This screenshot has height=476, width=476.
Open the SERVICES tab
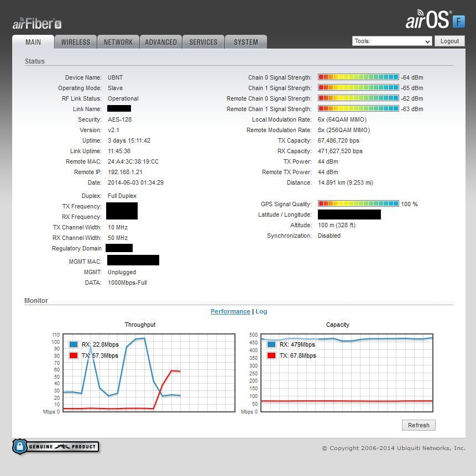[203, 42]
